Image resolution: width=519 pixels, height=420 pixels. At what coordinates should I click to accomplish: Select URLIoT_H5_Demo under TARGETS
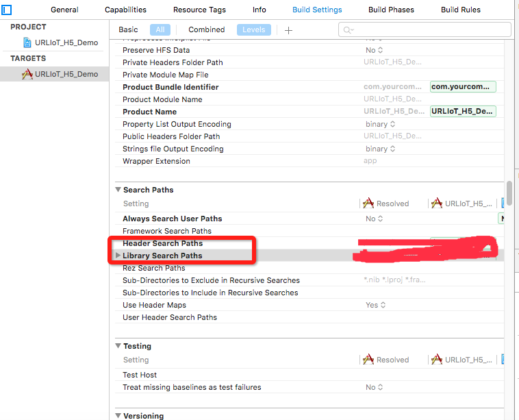tap(55, 74)
